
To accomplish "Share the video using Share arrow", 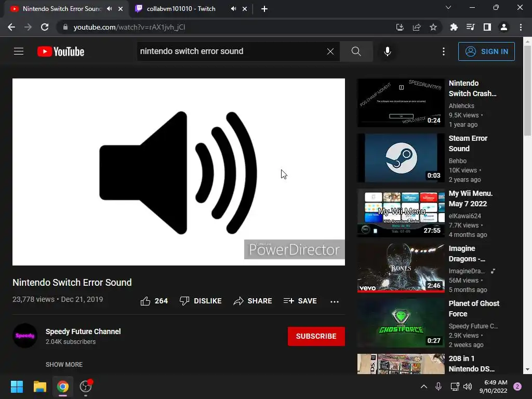I will [x=253, y=301].
